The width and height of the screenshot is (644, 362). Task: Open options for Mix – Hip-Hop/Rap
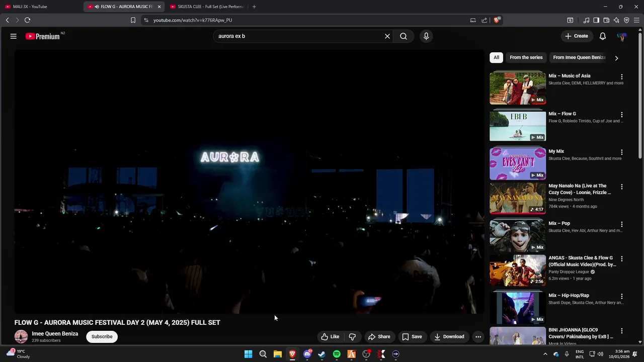pos(622,296)
